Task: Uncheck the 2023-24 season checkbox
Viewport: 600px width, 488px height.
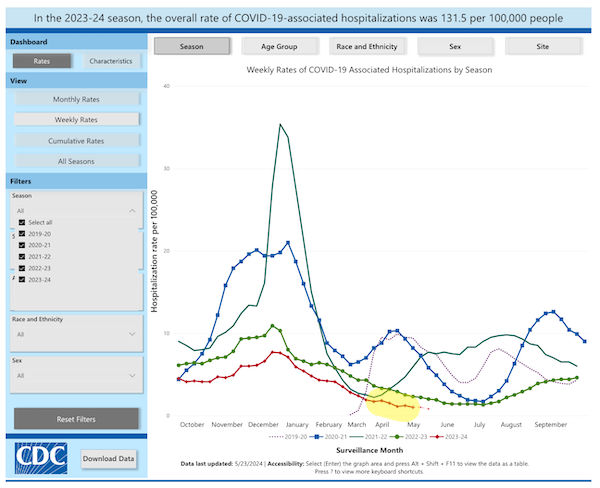Action: pos(22,279)
